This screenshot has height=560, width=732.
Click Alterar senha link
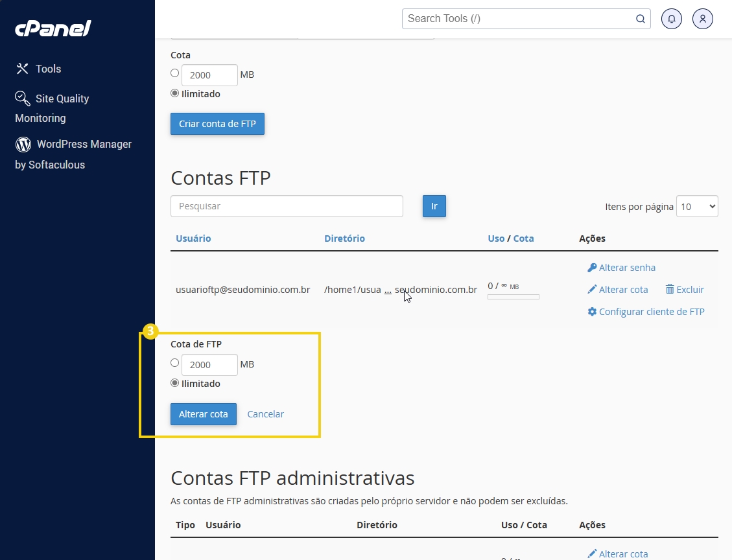point(627,268)
